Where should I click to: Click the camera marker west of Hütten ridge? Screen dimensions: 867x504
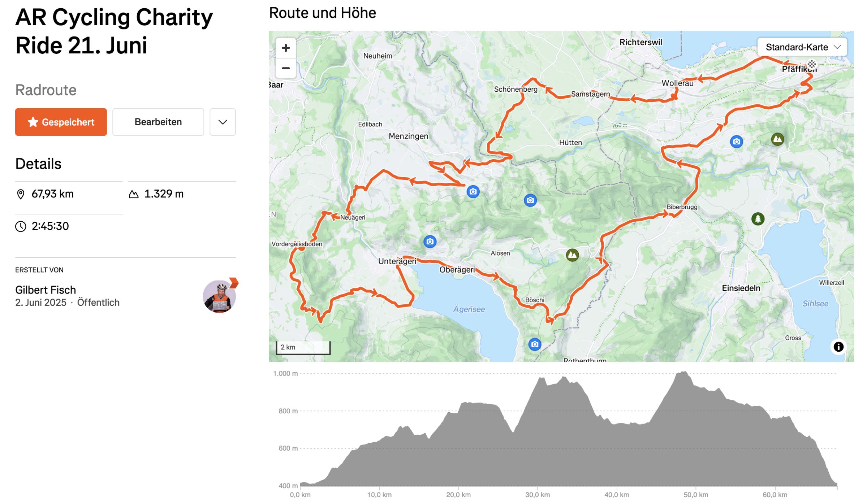pyautogui.click(x=530, y=200)
